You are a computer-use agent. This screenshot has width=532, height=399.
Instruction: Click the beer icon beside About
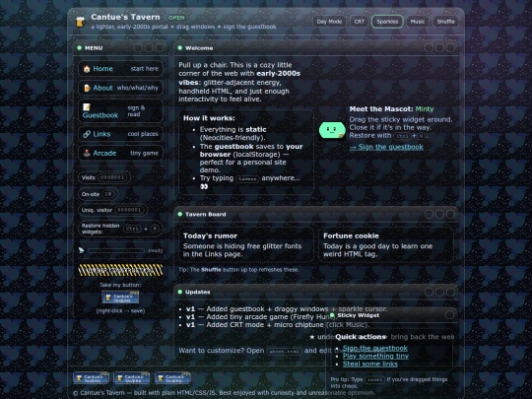pyautogui.click(x=87, y=88)
